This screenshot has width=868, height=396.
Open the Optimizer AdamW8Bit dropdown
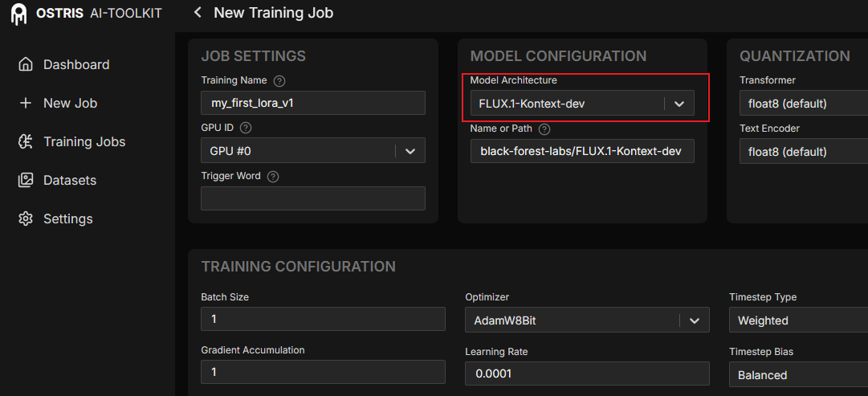[x=587, y=320]
